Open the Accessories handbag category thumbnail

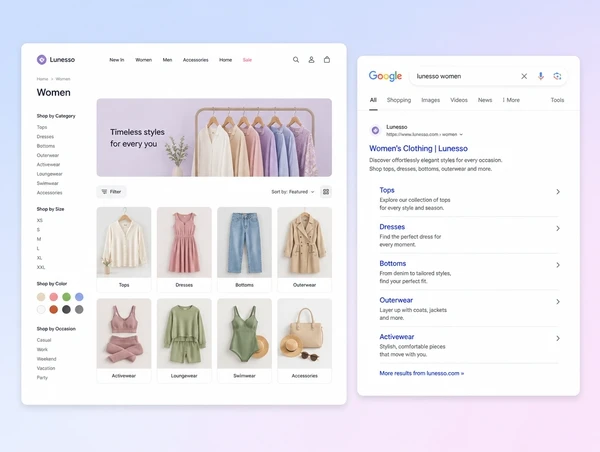click(305, 333)
